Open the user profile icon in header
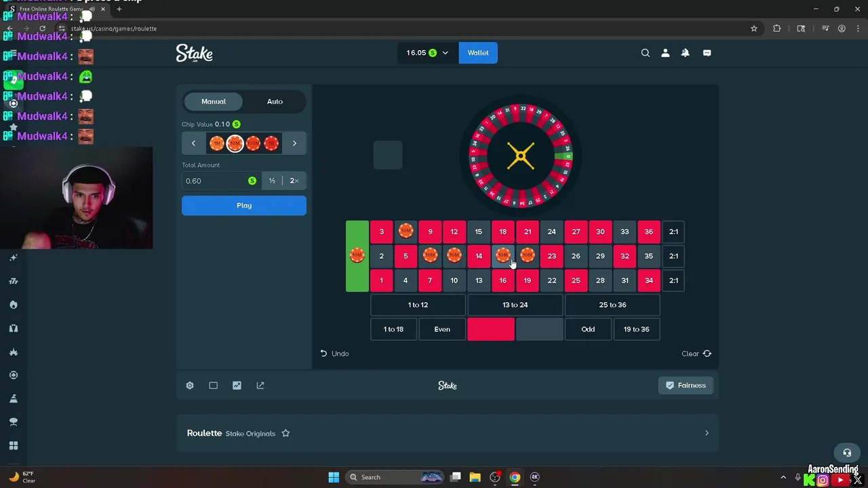 [665, 53]
